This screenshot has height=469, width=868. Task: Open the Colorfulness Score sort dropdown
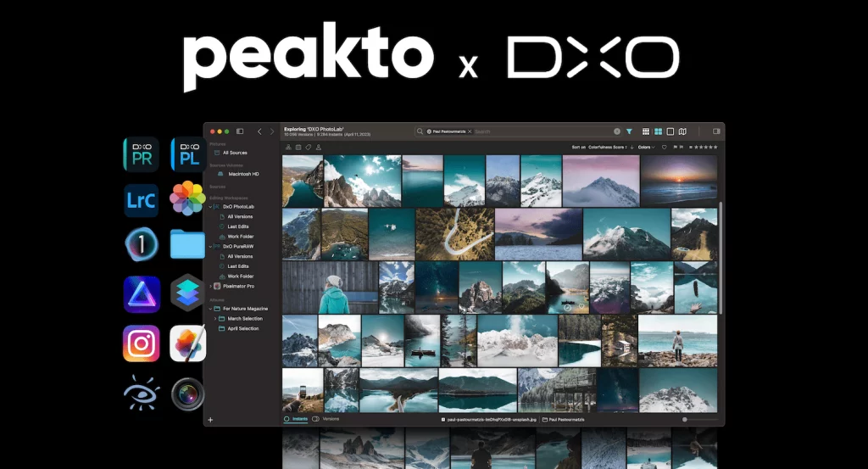pos(607,148)
